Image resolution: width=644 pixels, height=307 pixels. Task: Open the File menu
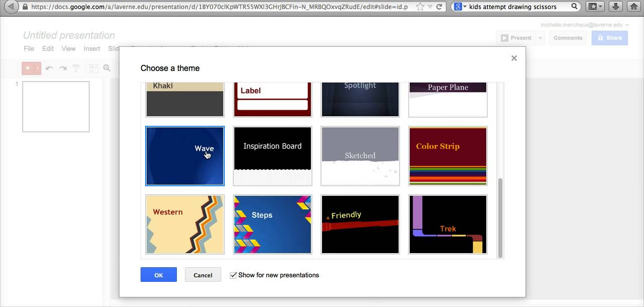pyautogui.click(x=29, y=48)
